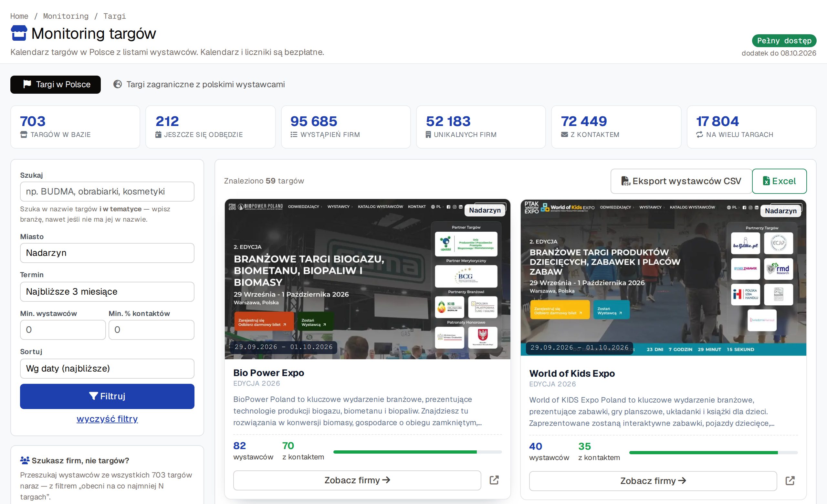The image size is (827, 504).
Task: Click the 82 wystawców count
Action: [253, 451]
